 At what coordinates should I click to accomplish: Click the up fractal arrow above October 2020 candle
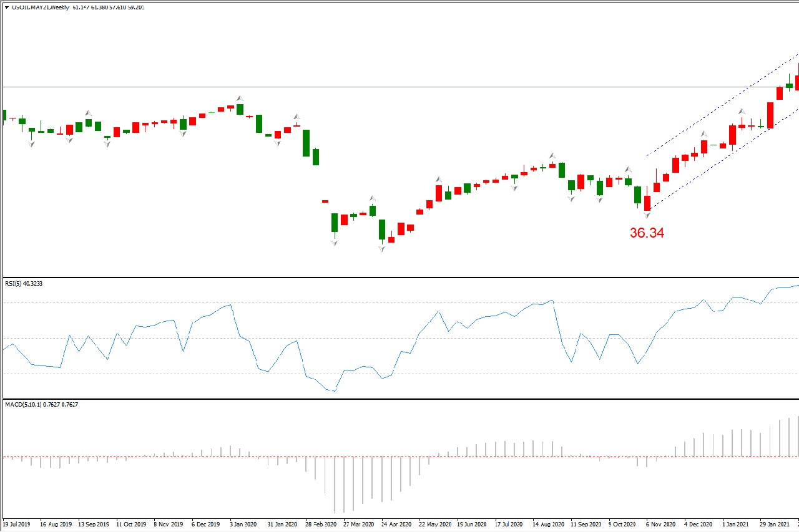tap(629, 169)
